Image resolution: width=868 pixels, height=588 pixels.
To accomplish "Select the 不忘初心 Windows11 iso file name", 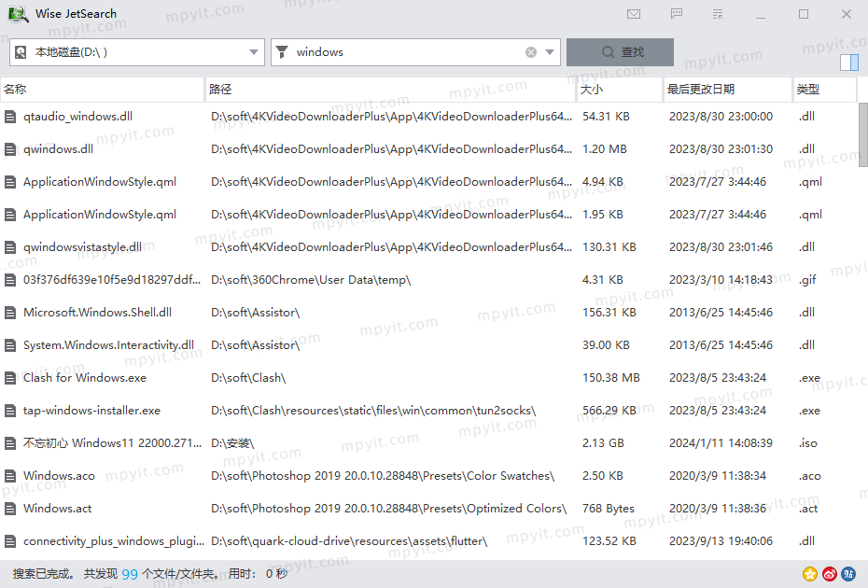I will pos(112,443).
